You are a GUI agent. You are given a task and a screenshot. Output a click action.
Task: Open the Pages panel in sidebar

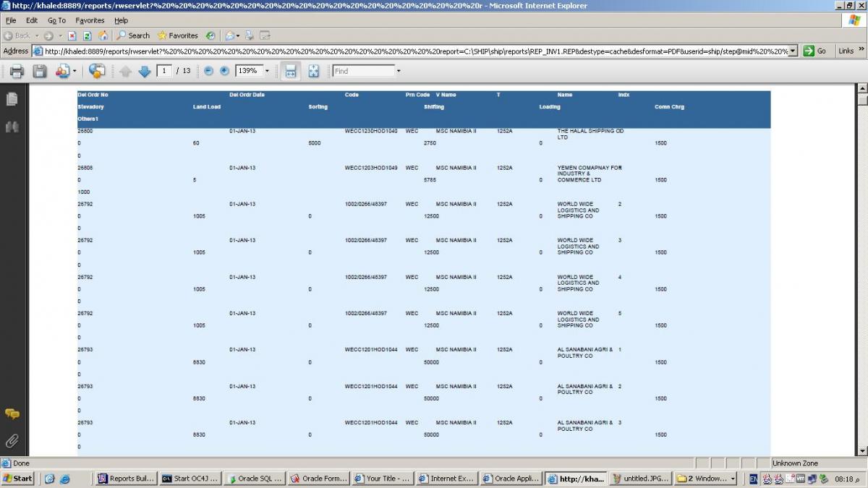coord(12,100)
